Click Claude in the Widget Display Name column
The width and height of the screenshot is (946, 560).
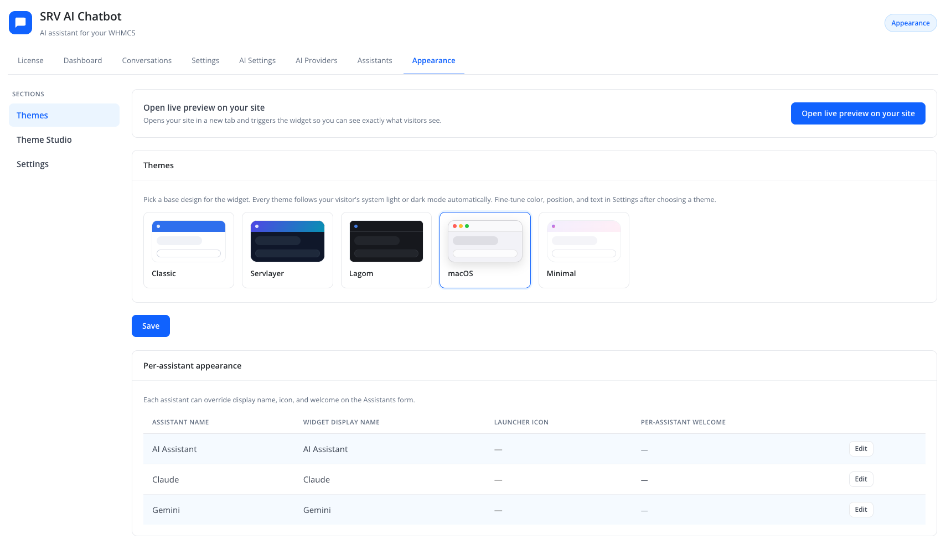pos(317,480)
